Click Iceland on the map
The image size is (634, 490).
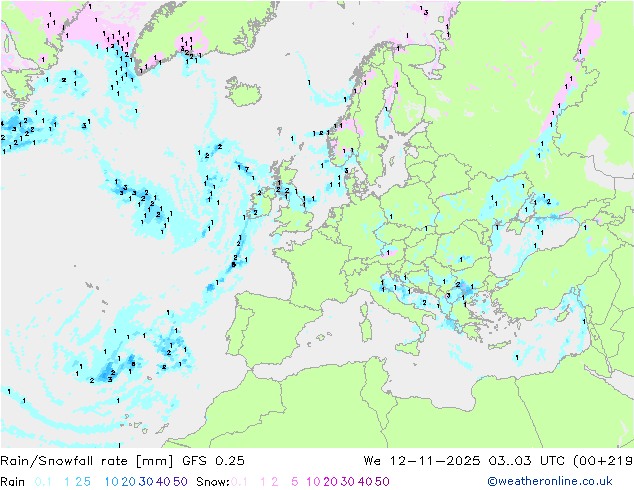click(x=243, y=92)
